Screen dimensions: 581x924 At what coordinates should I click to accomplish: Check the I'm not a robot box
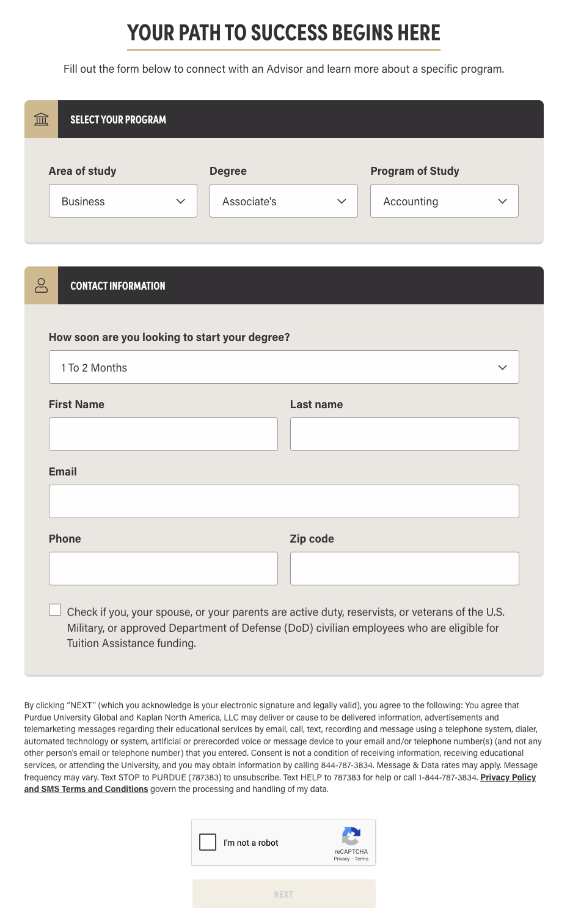[x=207, y=842]
